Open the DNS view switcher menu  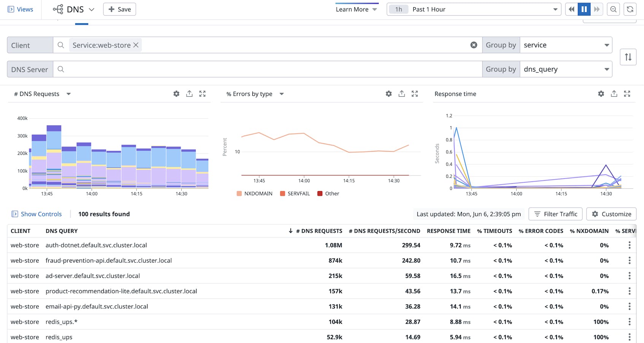click(x=91, y=9)
